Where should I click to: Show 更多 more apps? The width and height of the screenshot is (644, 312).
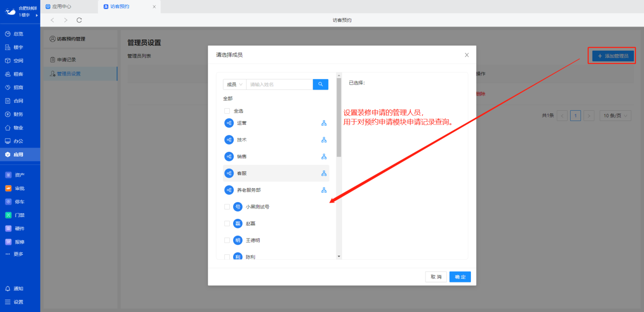click(14, 254)
